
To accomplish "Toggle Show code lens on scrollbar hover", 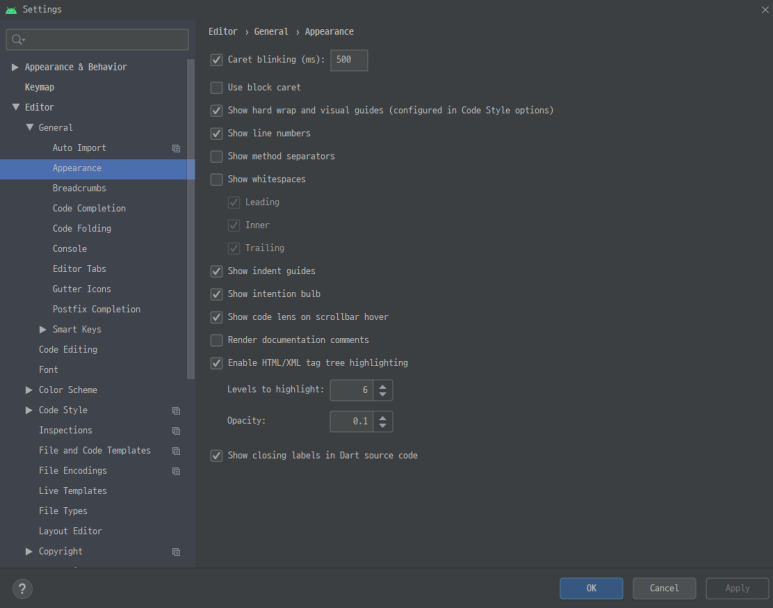I will (x=216, y=317).
